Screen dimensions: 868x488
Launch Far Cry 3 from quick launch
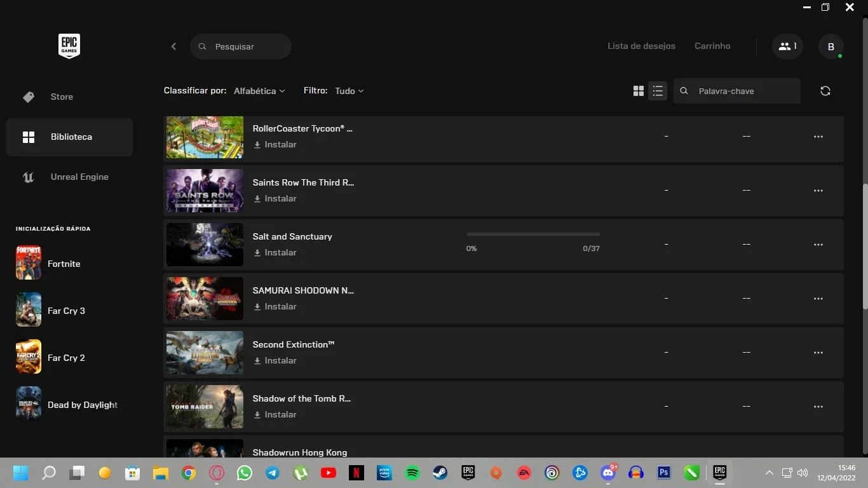51,310
